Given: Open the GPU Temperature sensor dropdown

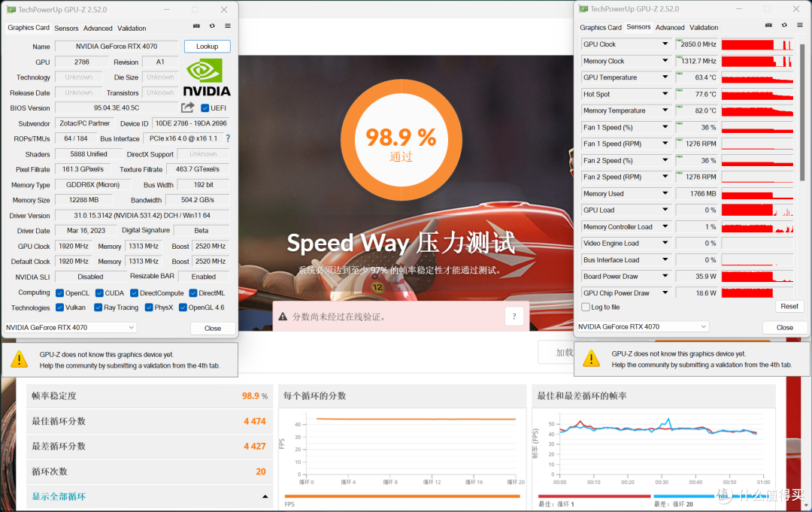Looking at the screenshot, I should 665,77.
